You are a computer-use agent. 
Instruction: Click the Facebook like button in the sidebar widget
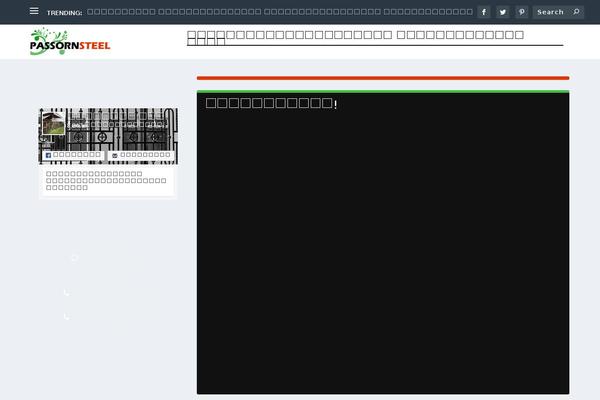coord(73,155)
